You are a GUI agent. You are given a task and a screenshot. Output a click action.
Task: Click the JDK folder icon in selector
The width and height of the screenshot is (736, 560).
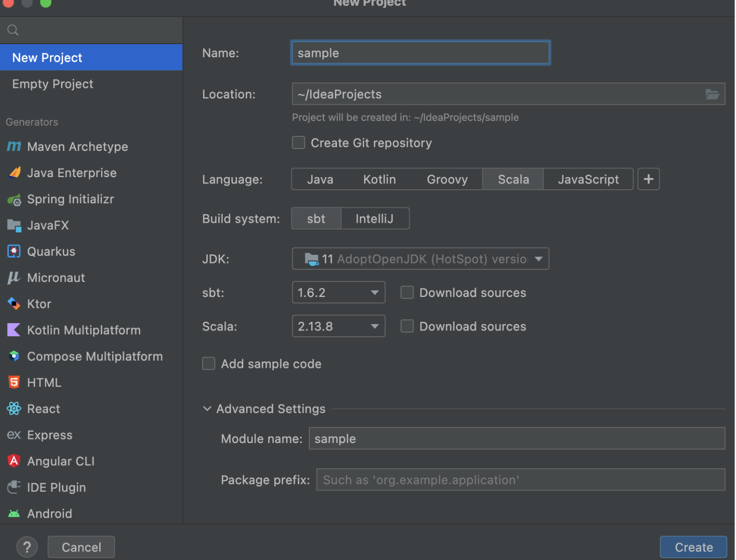point(311,259)
